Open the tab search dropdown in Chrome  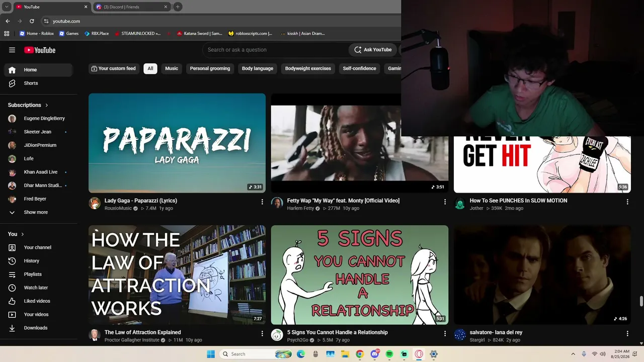click(7, 7)
